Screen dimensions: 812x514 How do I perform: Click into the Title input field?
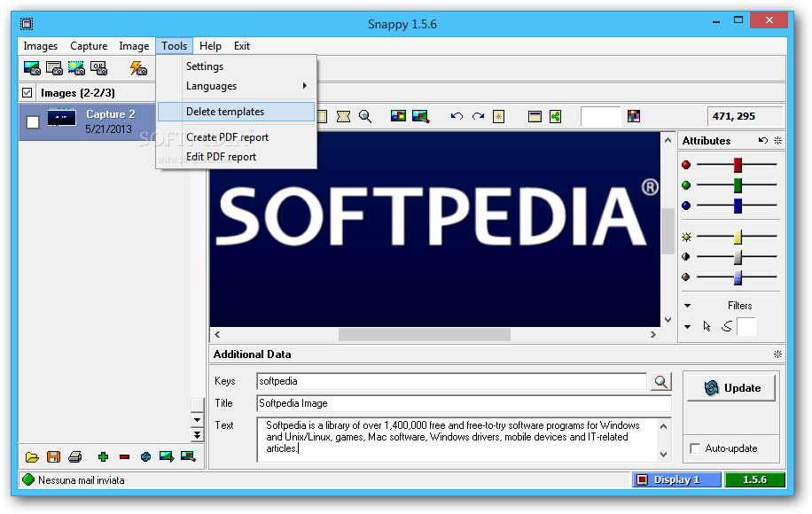pos(464,403)
